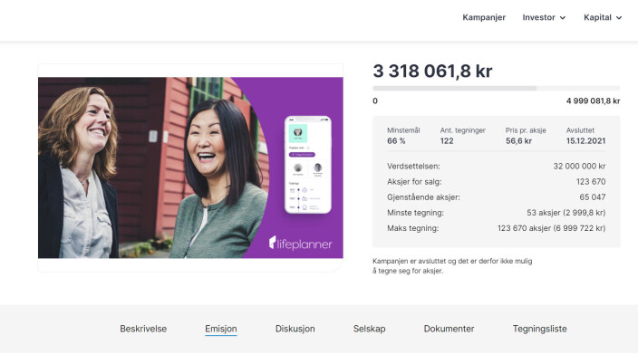This screenshot has height=364, width=638.
Task: Click the Aksjer for salg value 123 670
Action: pyautogui.click(x=591, y=181)
